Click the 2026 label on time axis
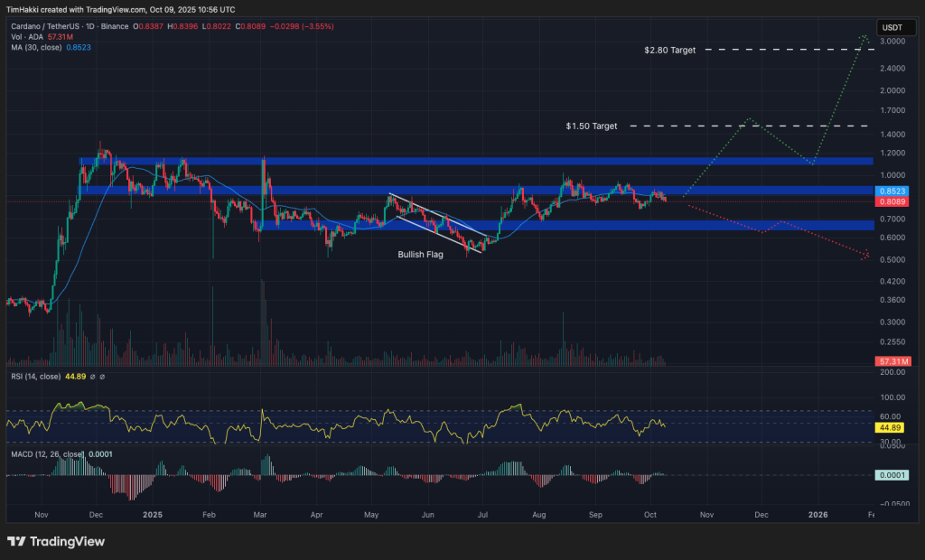Screen dimensions: 925x560 point(818,515)
